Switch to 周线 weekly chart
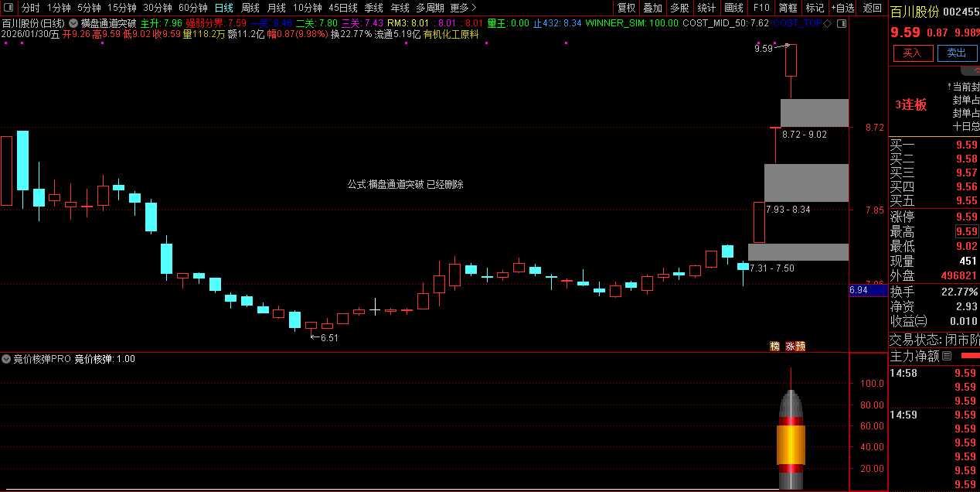The image size is (980, 492). (x=250, y=8)
